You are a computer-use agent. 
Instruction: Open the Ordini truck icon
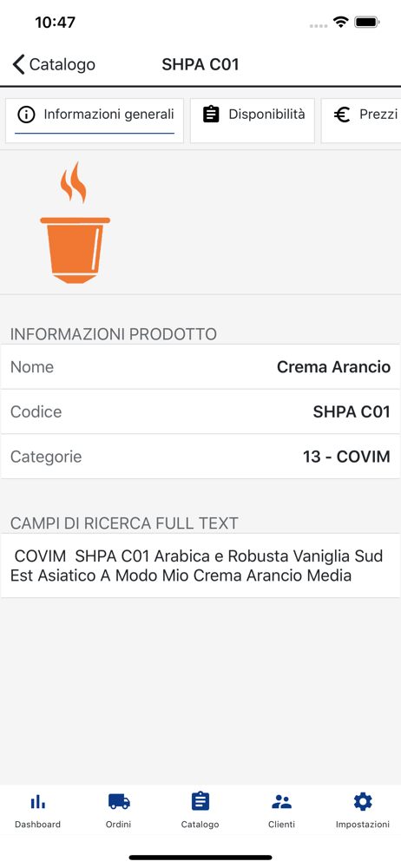click(x=119, y=801)
